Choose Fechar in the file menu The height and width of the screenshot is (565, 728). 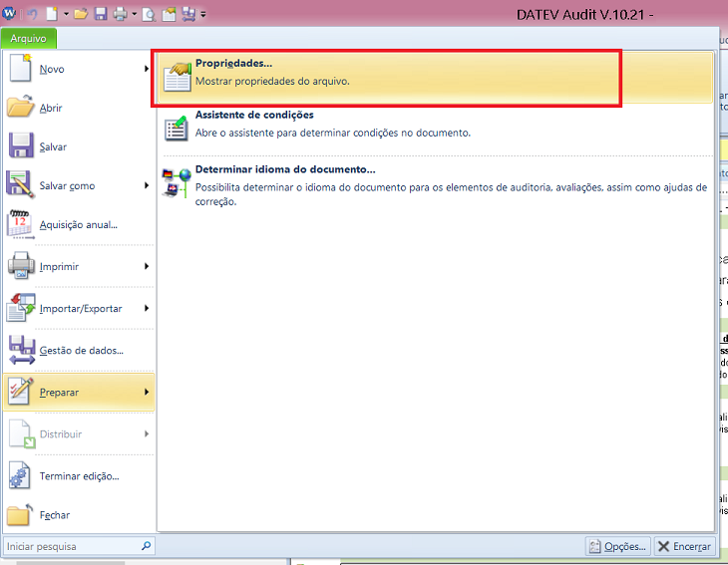coord(78,515)
